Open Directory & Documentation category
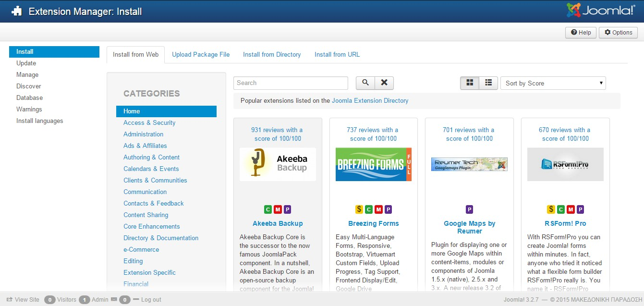The width and height of the screenshot is (644, 306). point(161,238)
